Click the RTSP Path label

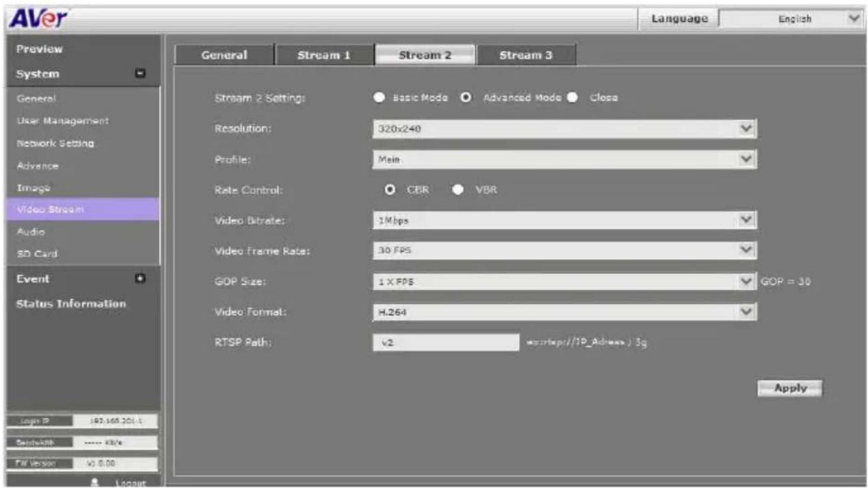(x=243, y=343)
